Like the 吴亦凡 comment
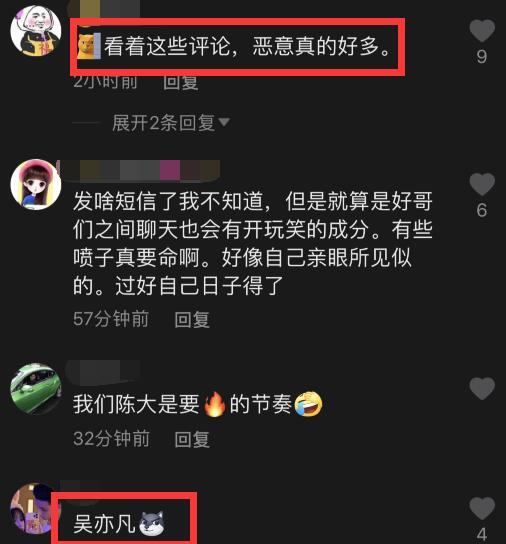506x544 pixels. click(482, 508)
